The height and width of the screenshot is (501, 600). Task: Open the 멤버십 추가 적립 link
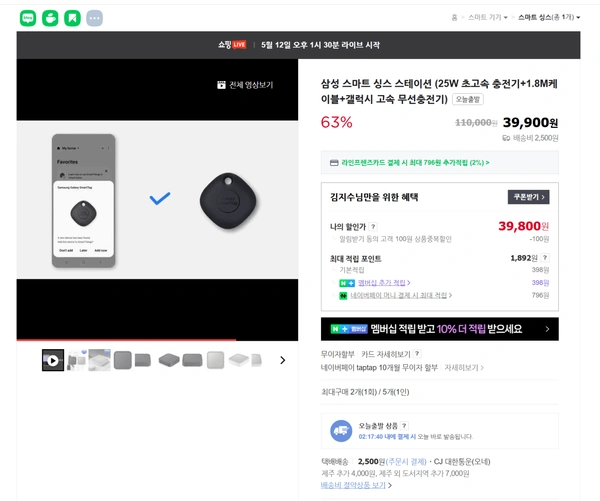click(384, 282)
